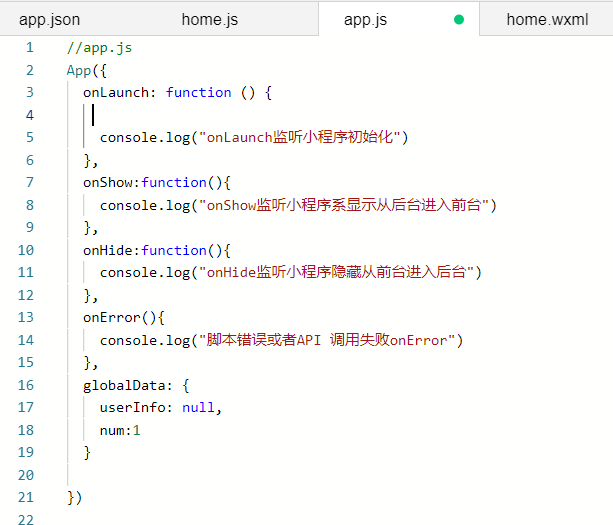Image resolution: width=613 pixels, height=525 pixels.
Task: Click the function keyword after onHide
Action: tap(174, 250)
